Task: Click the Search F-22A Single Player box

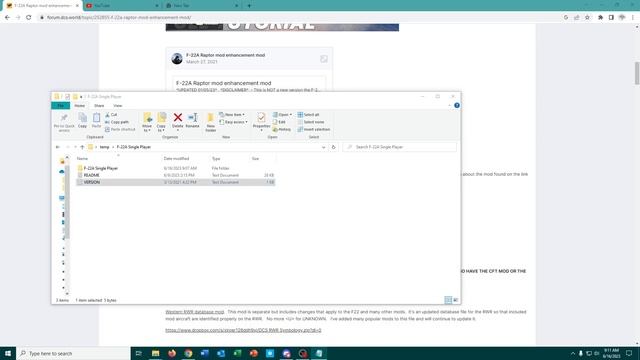Action: coord(400,147)
